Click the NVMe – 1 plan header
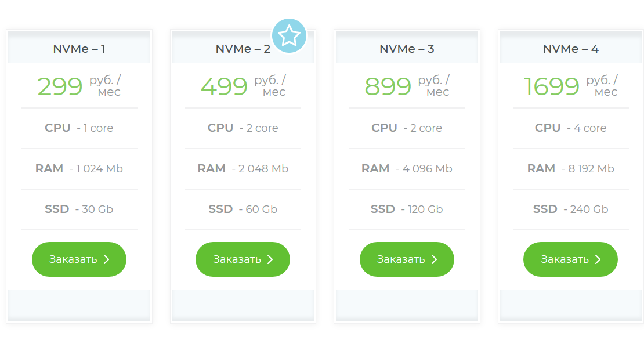 (x=79, y=49)
